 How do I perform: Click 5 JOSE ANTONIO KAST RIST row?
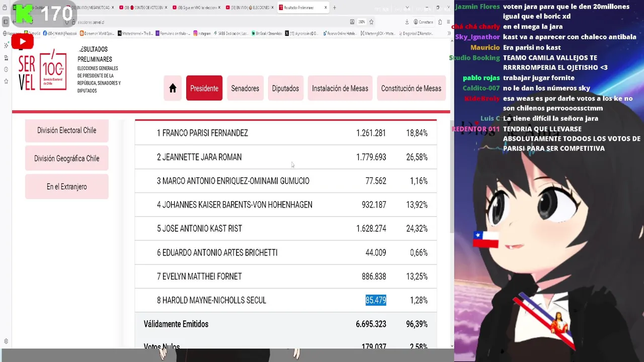(x=286, y=229)
